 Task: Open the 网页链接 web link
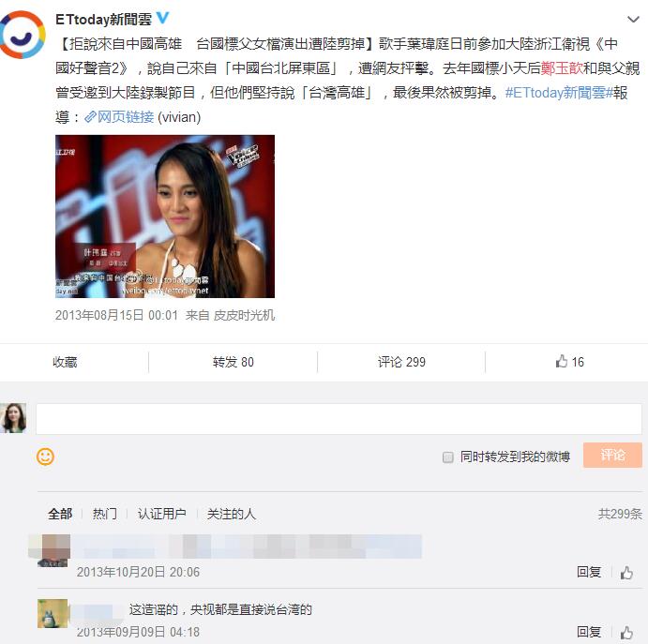tap(119, 117)
